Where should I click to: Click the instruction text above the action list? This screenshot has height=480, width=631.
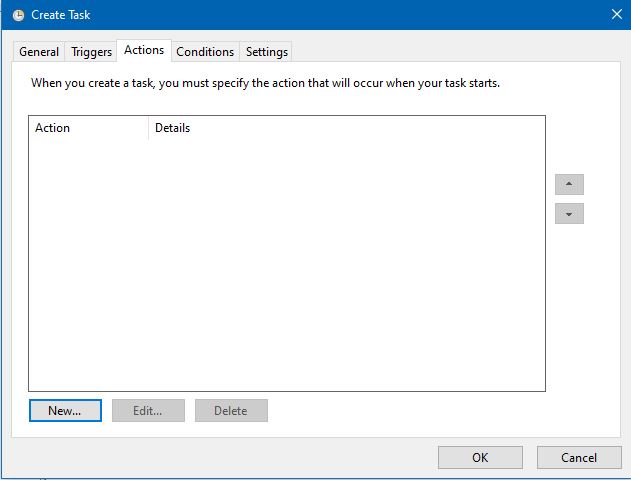click(x=265, y=83)
